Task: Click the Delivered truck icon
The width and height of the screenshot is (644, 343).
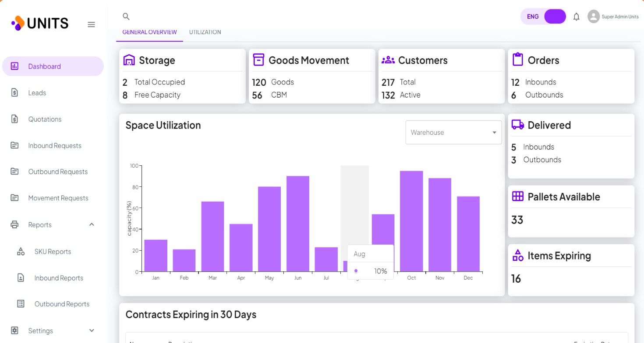Action: (x=518, y=125)
